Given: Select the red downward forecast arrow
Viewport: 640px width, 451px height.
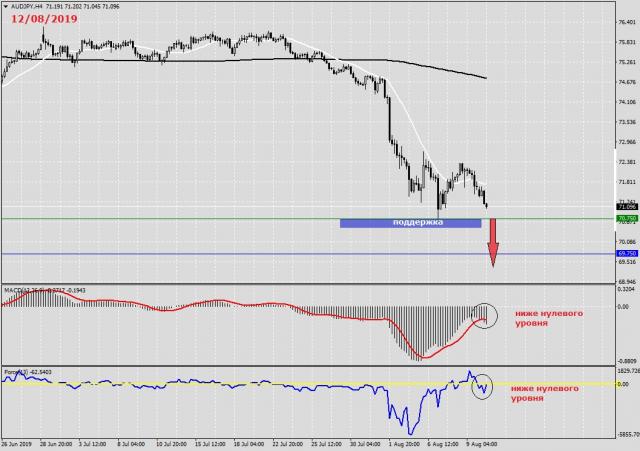Looking at the screenshot, I should (x=492, y=243).
